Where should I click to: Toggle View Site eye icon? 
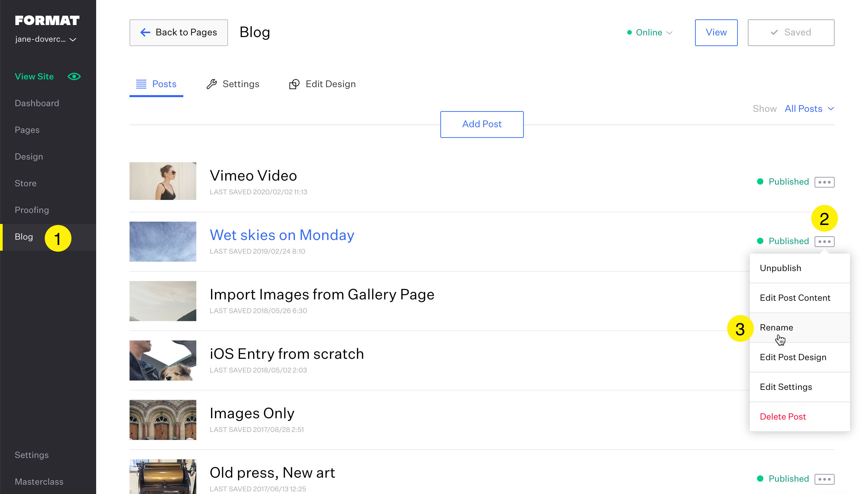pos(74,76)
